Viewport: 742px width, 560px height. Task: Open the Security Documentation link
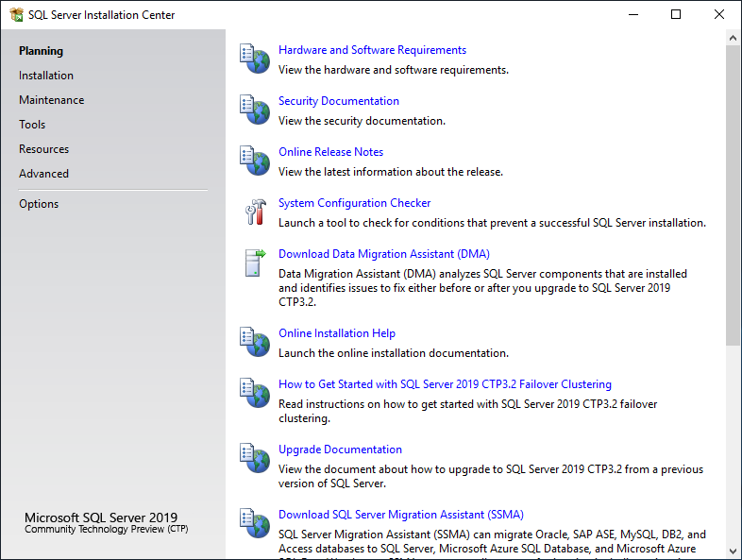(338, 101)
